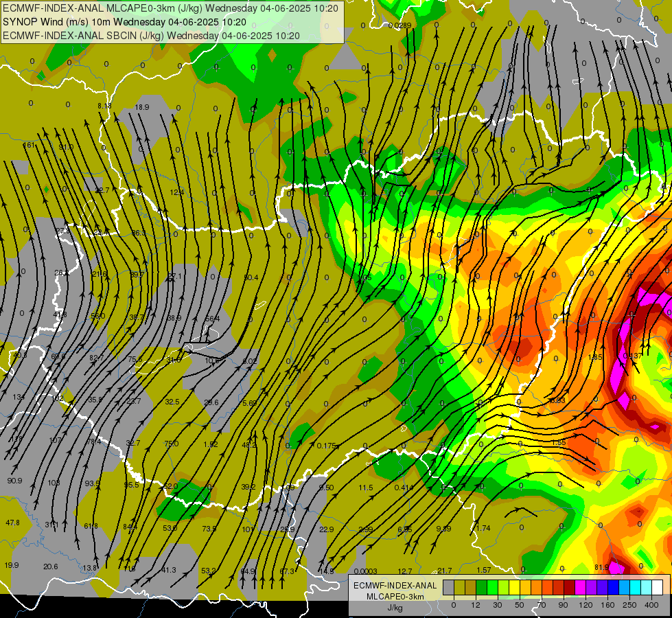
Task: Click the map value '0.414'
Action: click(x=404, y=488)
